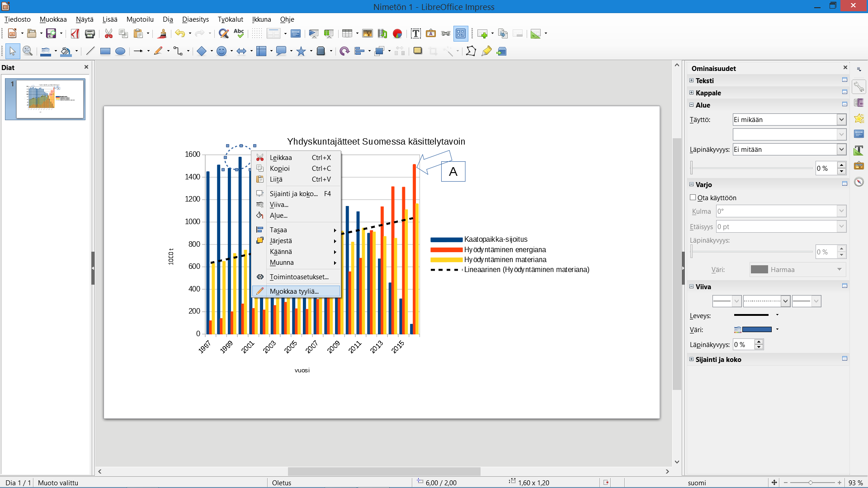Click Sijainti ja koko context menu entry
The width and height of the screenshot is (868, 488).
(294, 194)
